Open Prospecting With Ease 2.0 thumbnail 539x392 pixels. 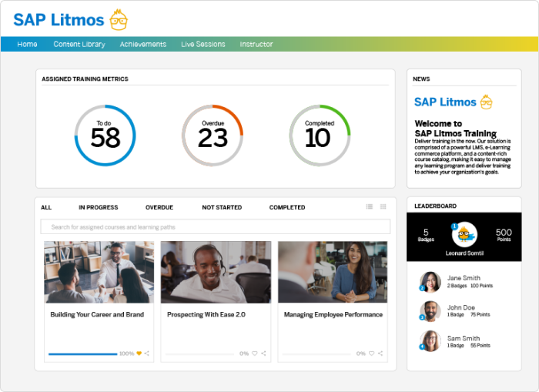click(x=216, y=272)
